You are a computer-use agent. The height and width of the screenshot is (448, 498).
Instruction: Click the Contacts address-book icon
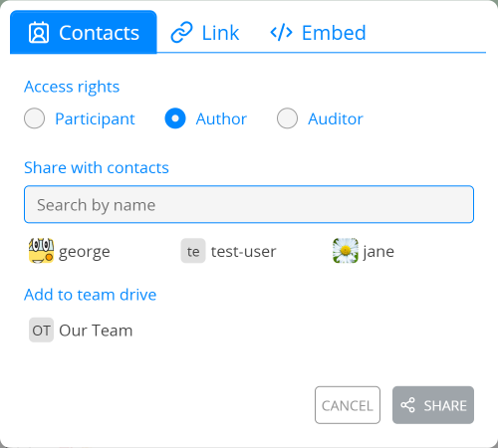[39, 33]
